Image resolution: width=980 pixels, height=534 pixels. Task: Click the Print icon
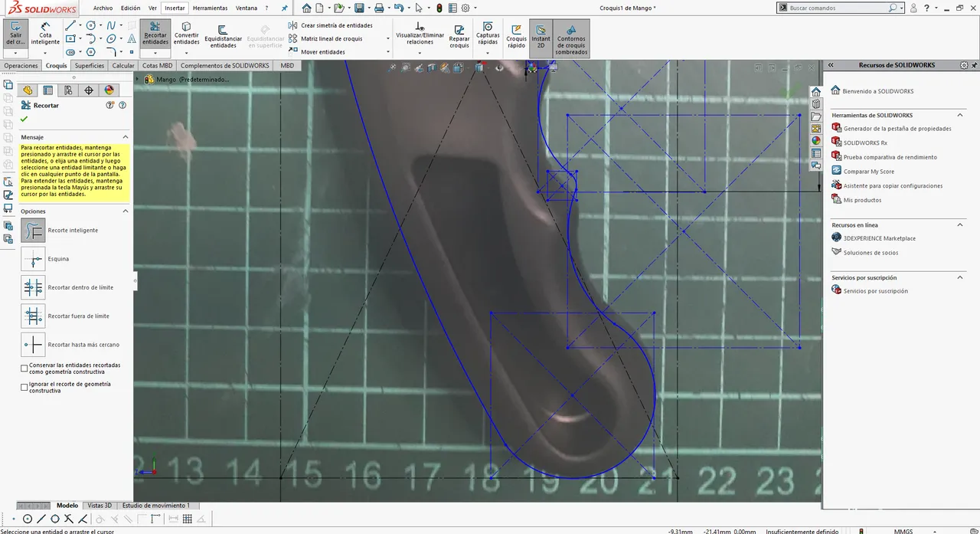[379, 8]
